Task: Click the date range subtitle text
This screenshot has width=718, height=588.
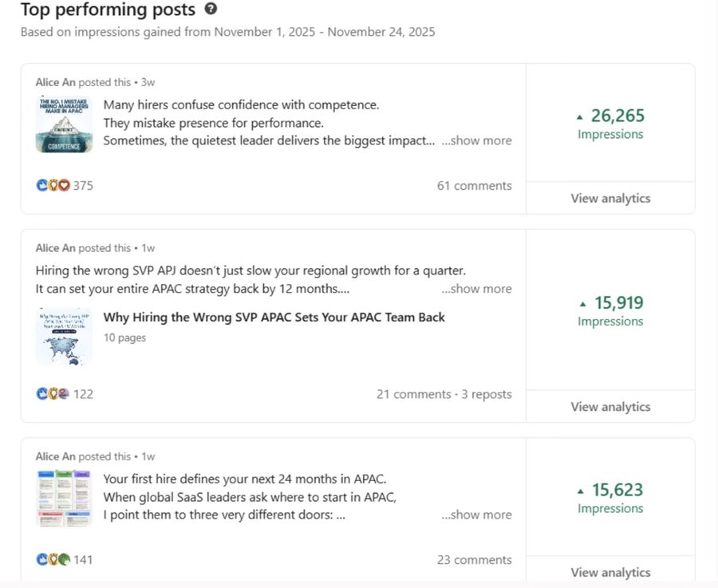Action: (227, 32)
